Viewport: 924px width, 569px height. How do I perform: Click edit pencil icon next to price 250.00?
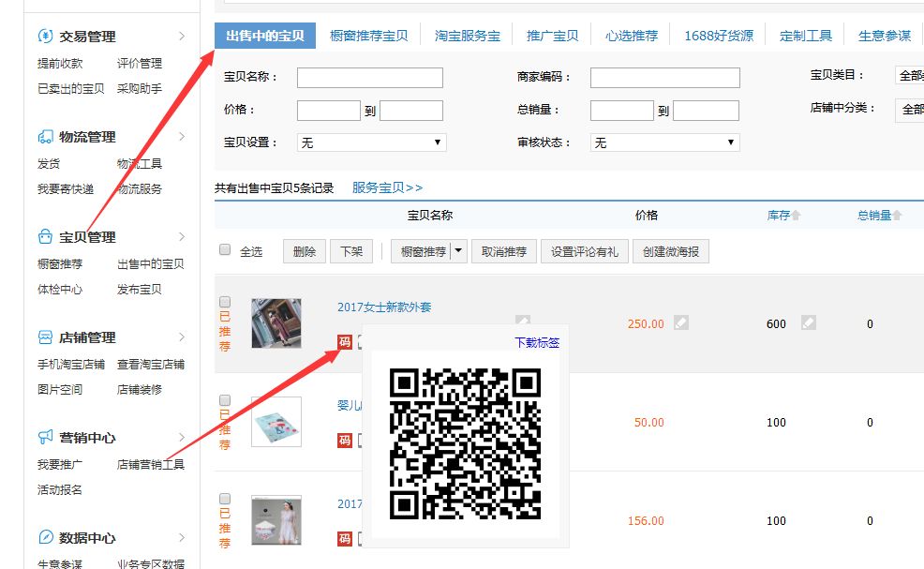(681, 322)
